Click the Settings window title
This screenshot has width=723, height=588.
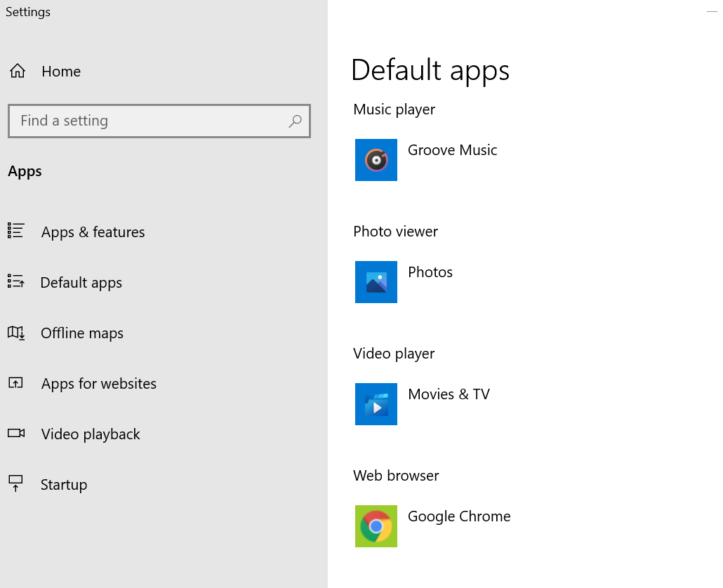point(27,12)
